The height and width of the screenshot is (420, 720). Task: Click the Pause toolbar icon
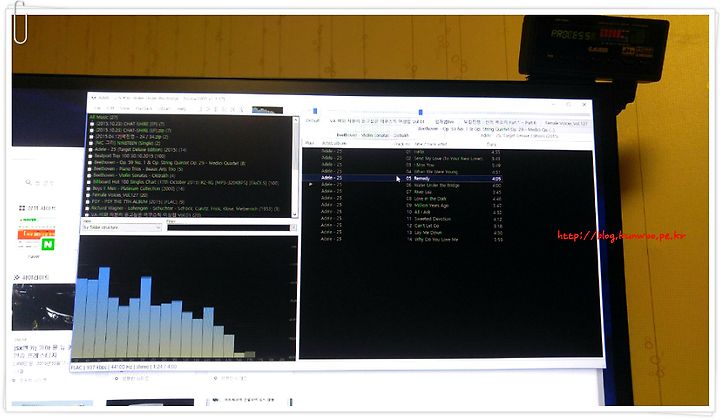pos(216,109)
